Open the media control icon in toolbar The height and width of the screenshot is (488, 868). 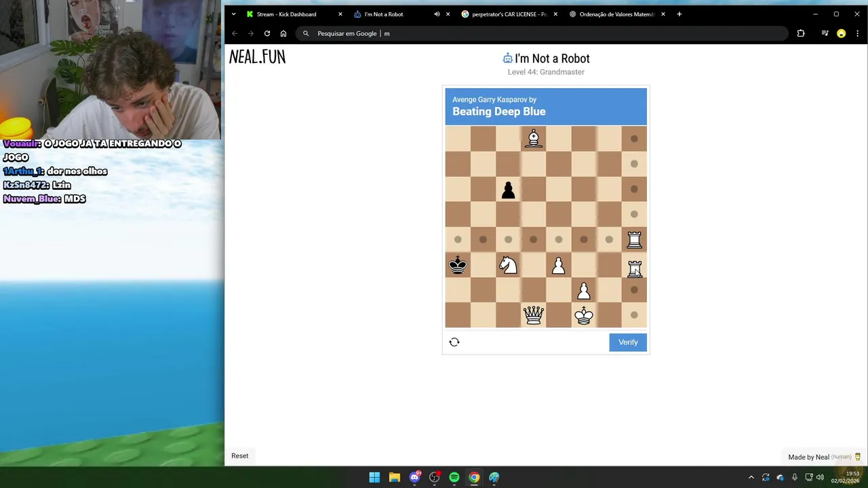point(825,33)
